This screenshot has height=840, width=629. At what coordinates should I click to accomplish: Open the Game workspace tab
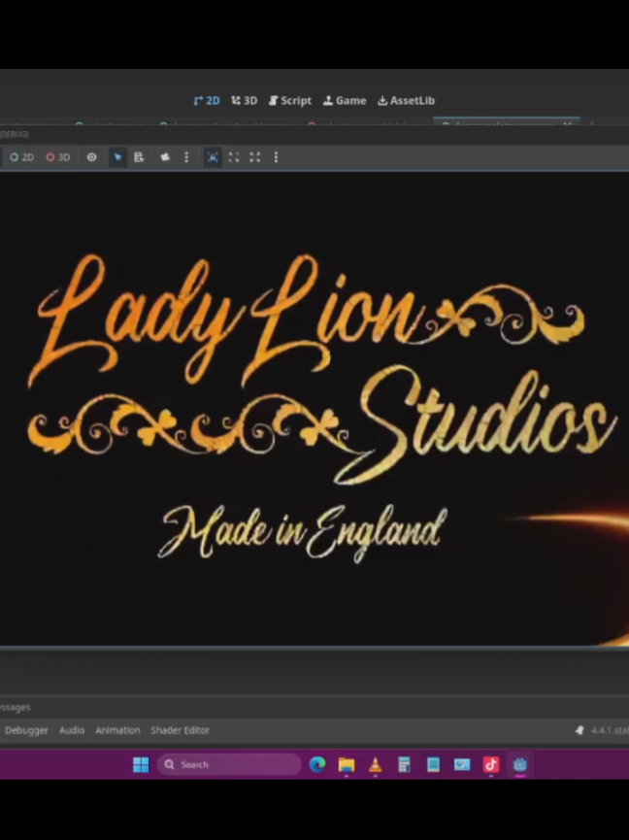point(345,101)
